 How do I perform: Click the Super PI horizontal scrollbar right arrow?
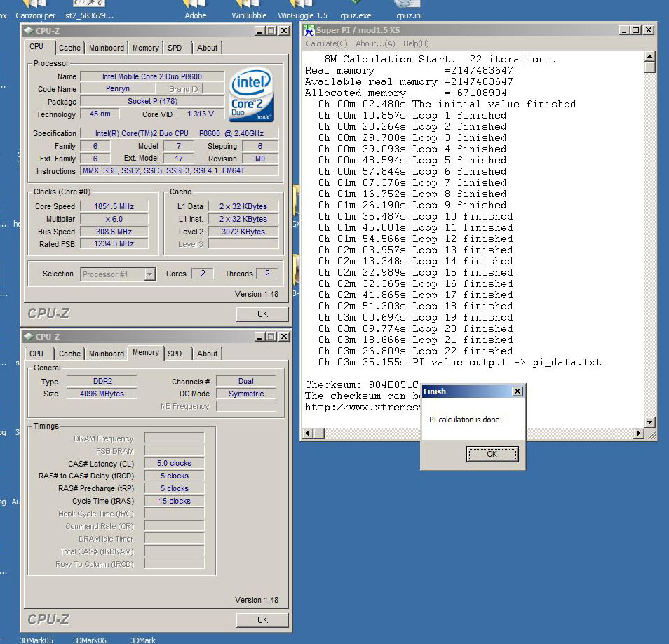point(638,434)
